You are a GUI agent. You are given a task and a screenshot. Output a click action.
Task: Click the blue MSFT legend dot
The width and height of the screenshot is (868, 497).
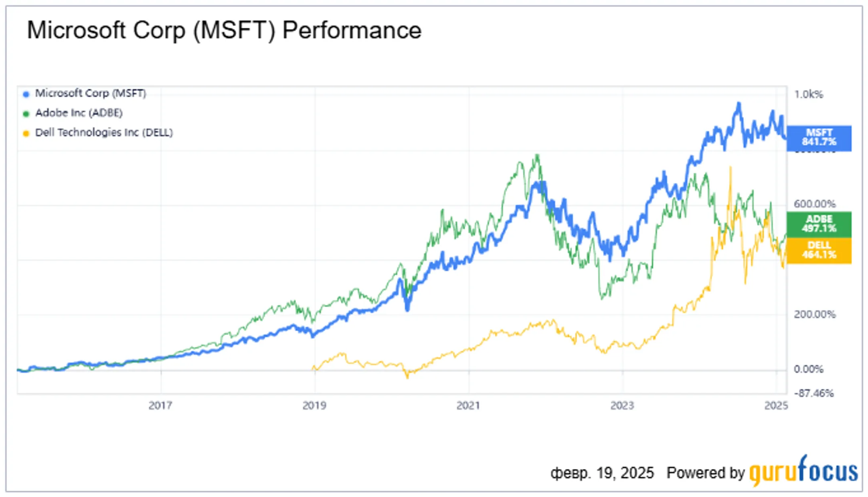click(26, 94)
